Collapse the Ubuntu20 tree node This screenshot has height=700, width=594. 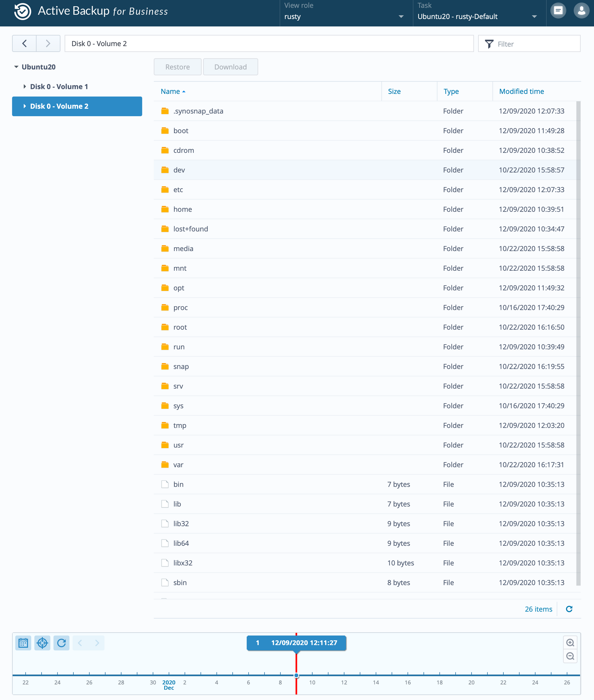16,67
